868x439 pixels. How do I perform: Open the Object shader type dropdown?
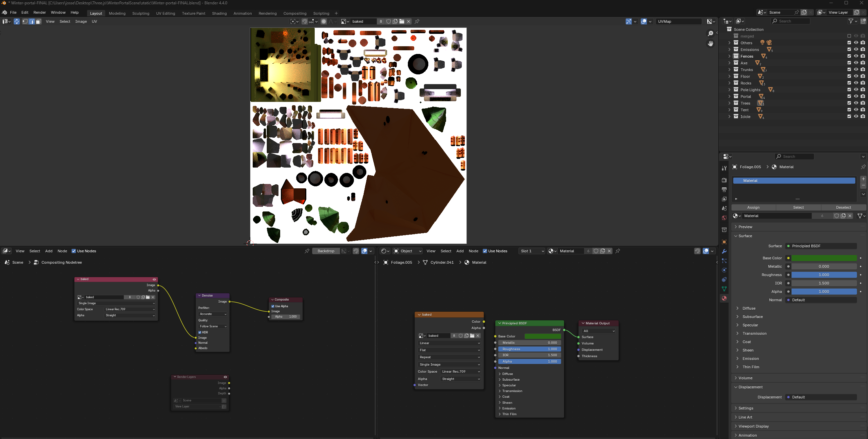[408, 251]
